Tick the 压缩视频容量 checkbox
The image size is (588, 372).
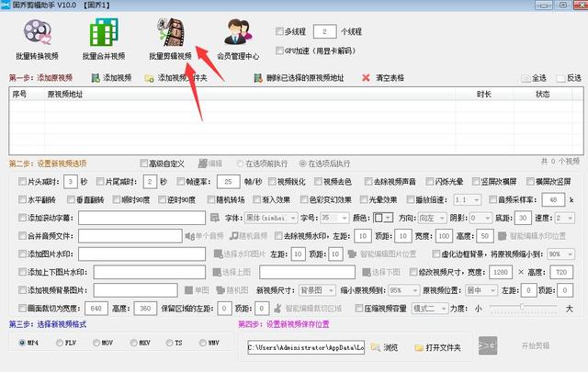[x=359, y=309]
